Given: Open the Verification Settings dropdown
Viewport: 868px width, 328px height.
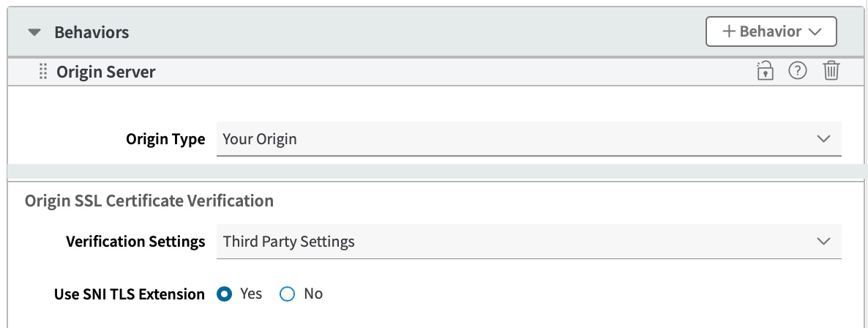Looking at the screenshot, I should pyautogui.click(x=512, y=242).
